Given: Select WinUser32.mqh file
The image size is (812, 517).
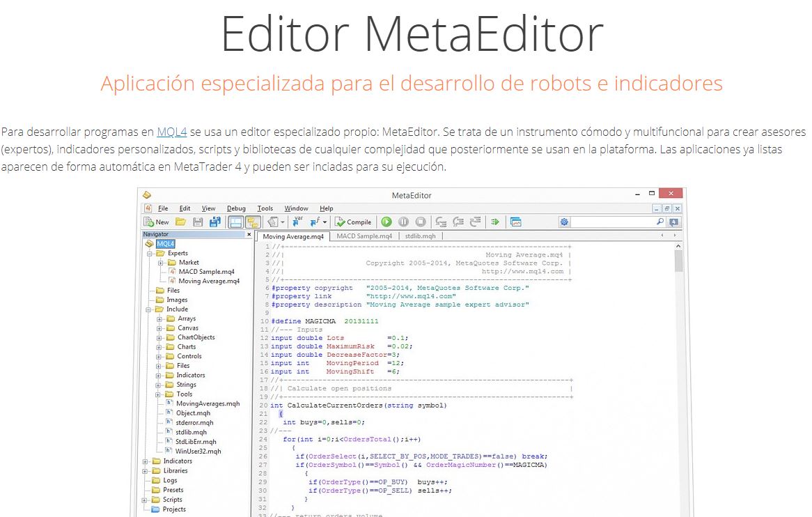Looking at the screenshot, I should pos(198,452).
